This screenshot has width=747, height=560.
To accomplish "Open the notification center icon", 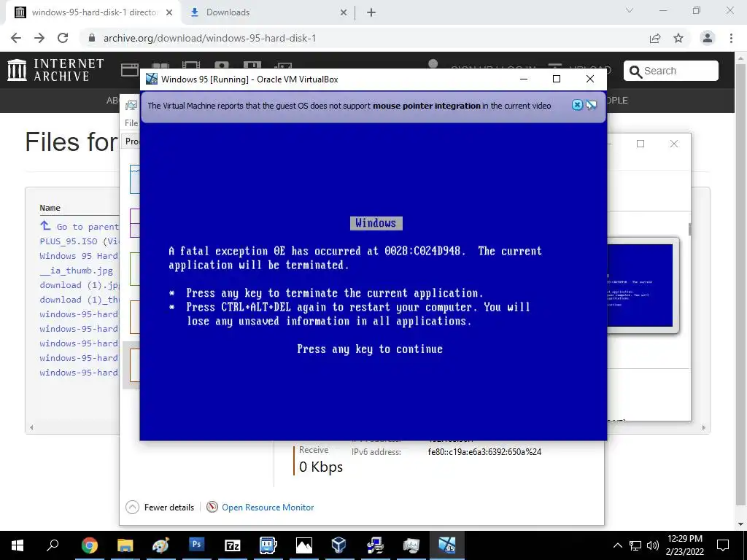I will (723, 545).
